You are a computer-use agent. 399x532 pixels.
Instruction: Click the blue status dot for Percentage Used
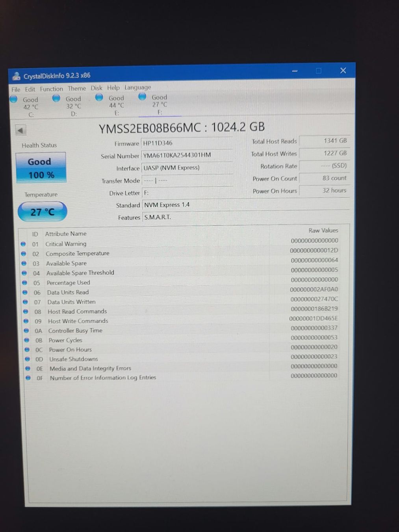[25, 283]
